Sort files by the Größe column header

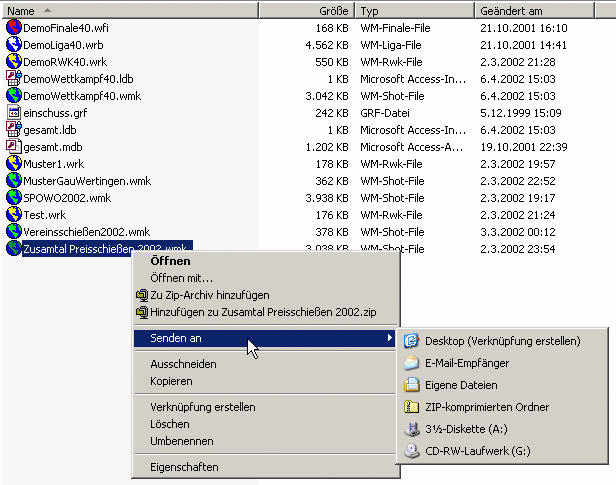pyautogui.click(x=306, y=10)
